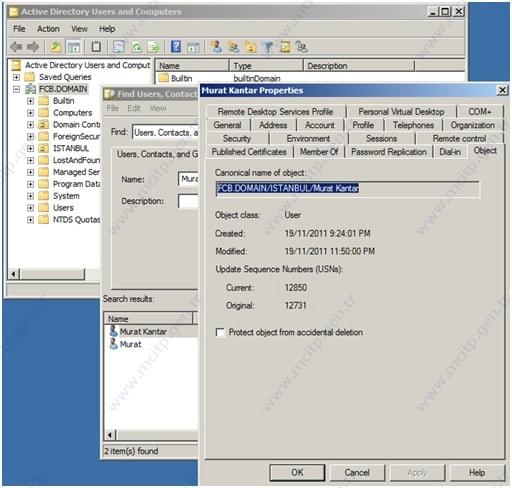Open the Published Certificates tab

coord(249,152)
